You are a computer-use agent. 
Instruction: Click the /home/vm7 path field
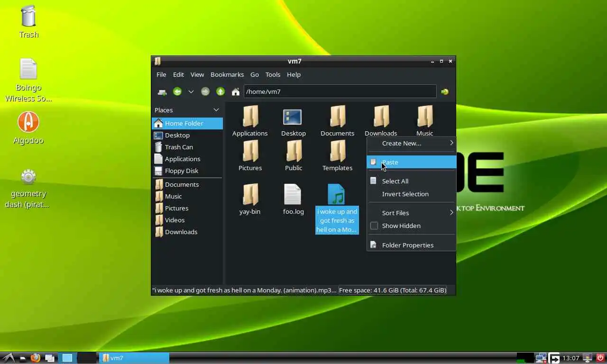pos(340,91)
